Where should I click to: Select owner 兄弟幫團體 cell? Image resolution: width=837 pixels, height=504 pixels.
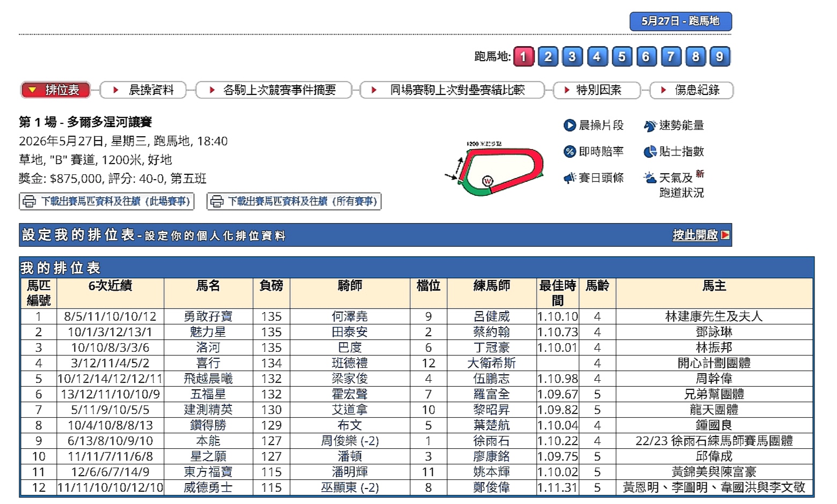714,394
